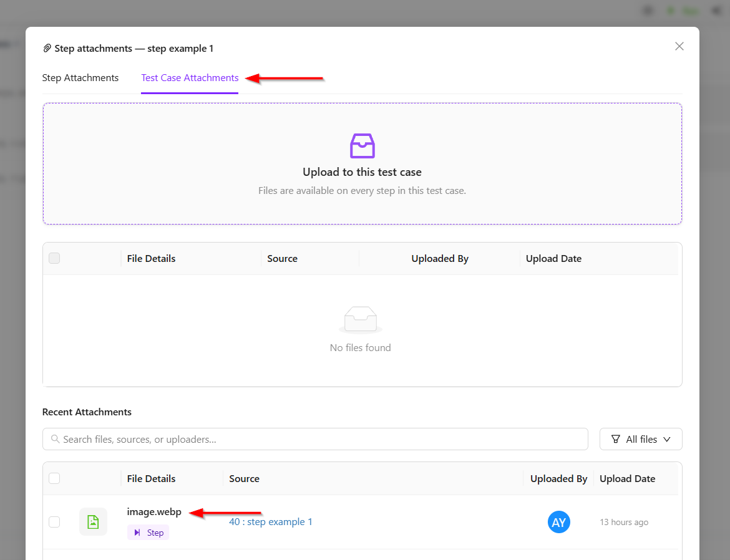
Task: Click the Source column header in the test case attachments table
Action: pyautogui.click(x=282, y=258)
